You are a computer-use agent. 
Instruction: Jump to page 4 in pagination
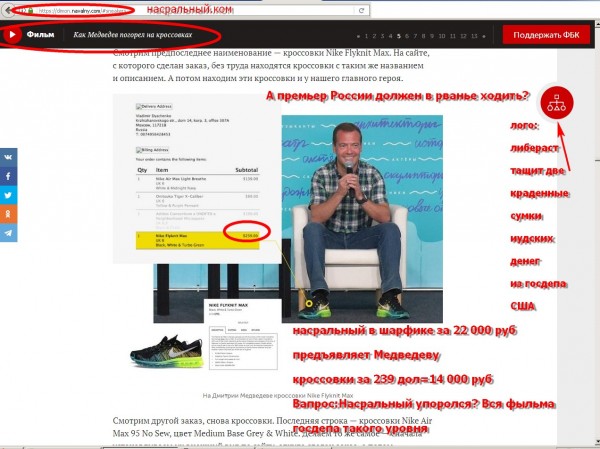coord(390,36)
